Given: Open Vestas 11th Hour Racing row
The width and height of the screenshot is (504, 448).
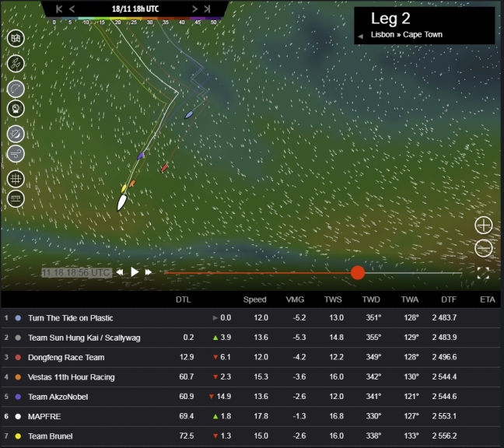Looking at the screenshot, I should [x=250, y=377].
